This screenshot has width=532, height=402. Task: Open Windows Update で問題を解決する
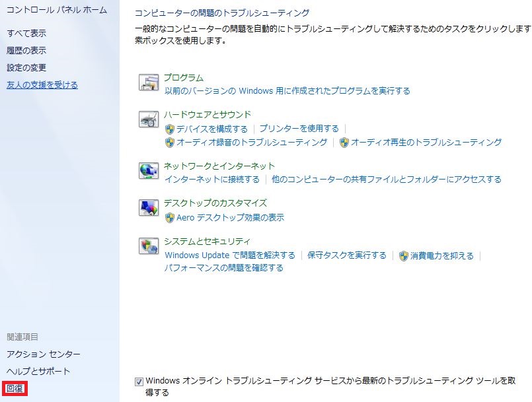coord(230,255)
